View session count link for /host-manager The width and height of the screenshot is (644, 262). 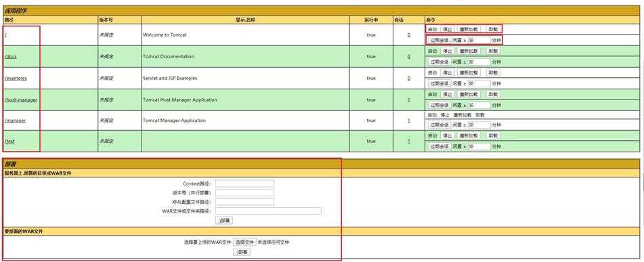coord(408,100)
